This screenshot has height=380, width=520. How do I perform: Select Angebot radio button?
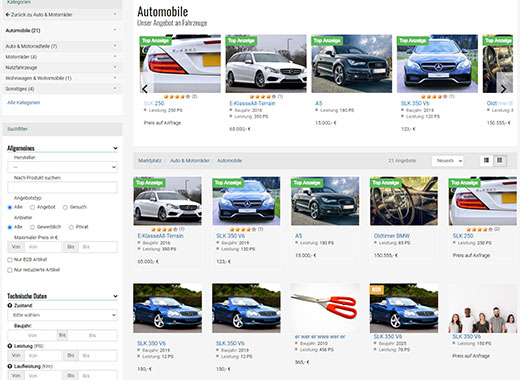click(32, 207)
